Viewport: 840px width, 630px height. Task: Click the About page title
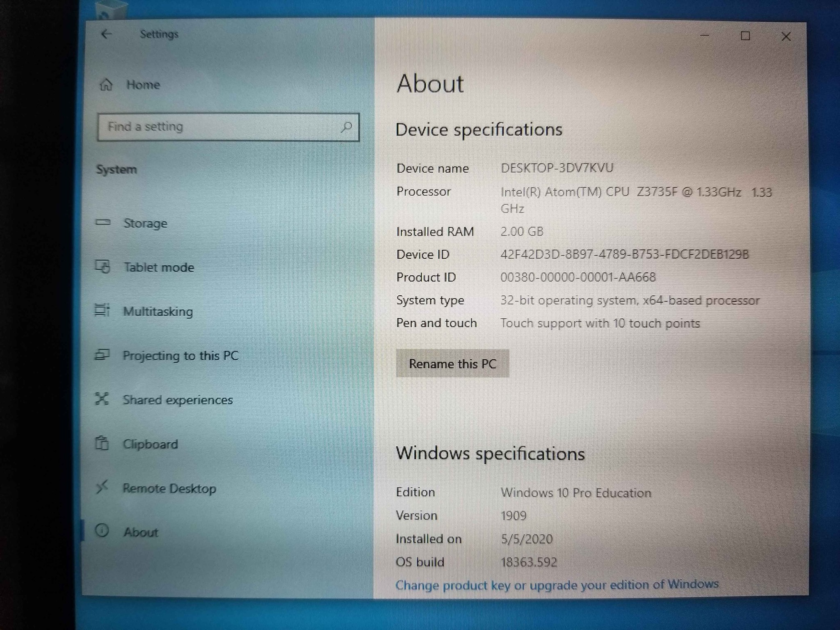(430, 84)
